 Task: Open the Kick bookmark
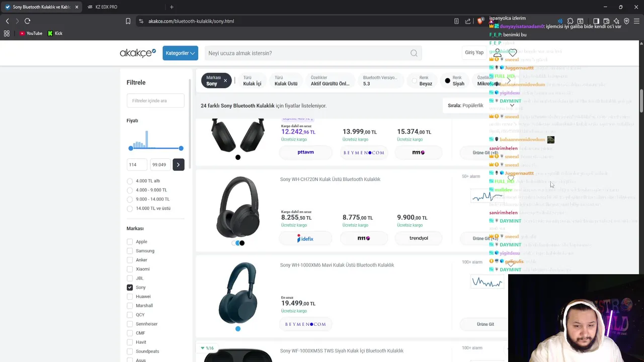pos(55,33)
